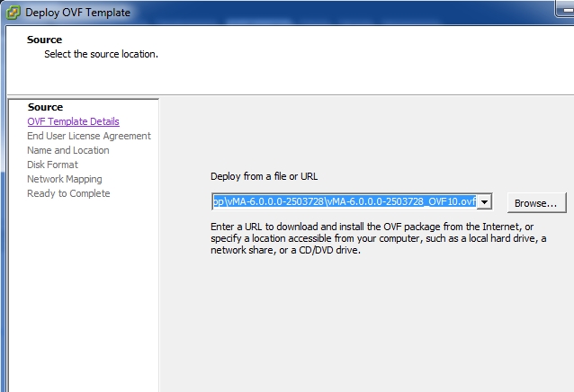Click the 'Enter a URL to download' help text
This screenshot has width=574, height=392.
[379, 238]
